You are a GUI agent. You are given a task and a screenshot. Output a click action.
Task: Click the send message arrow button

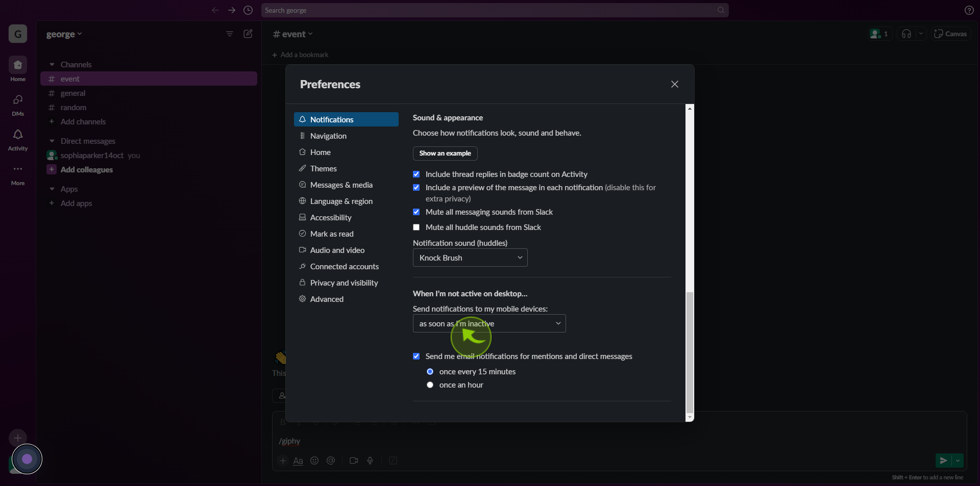(943, 461)
